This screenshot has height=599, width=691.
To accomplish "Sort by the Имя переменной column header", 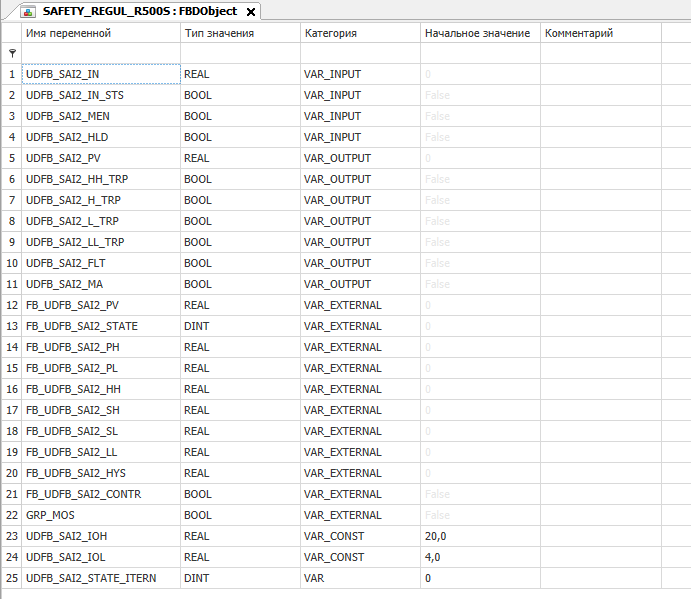I will tap(100, 33).
